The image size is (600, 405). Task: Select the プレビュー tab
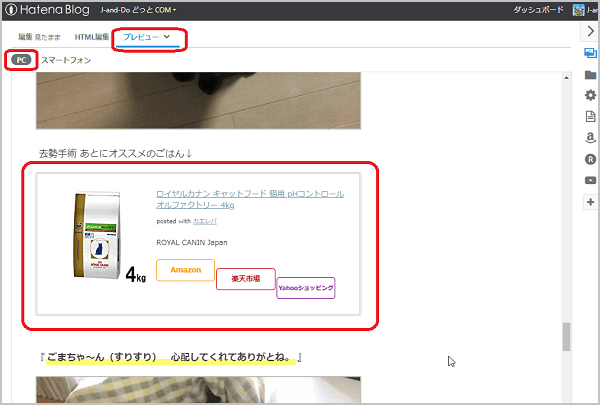click(147, 37)
